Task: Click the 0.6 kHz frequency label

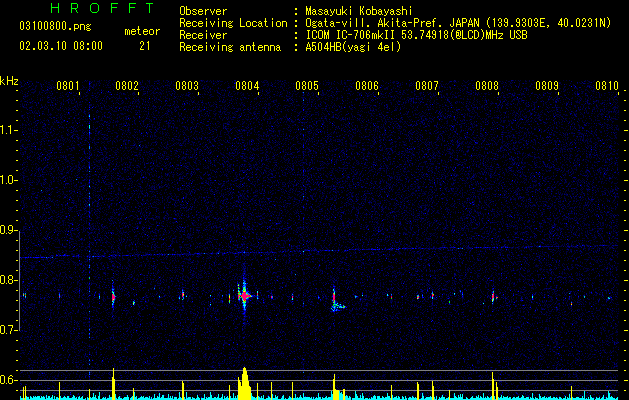Action: pyautogui.click(x=9, y=380)
